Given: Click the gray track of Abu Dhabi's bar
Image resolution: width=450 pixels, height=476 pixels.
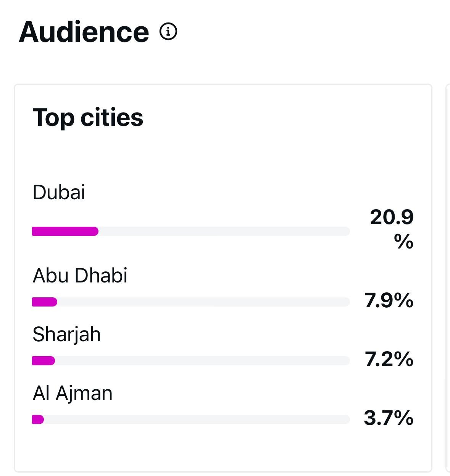Looking at the screenshot, I should coord(202,302).
